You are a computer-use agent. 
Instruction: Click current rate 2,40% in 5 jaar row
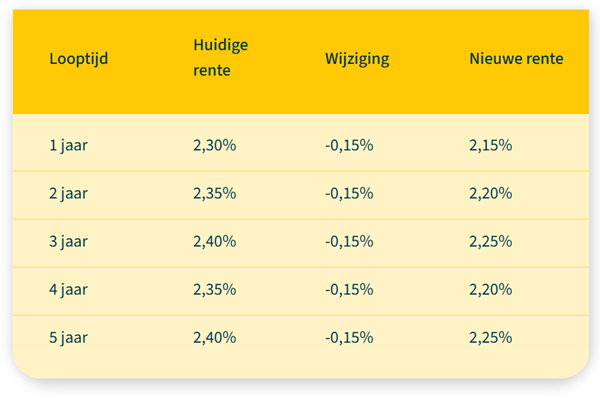click(x=215, y=338)
